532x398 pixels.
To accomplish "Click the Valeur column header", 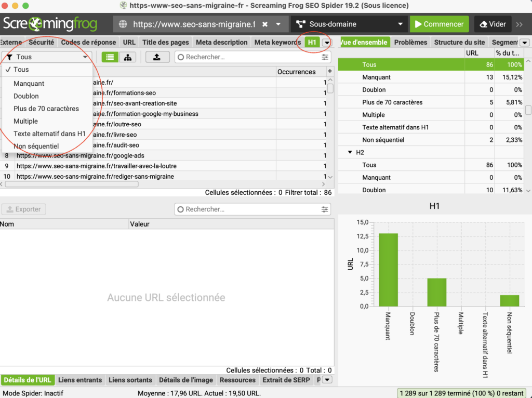I will pyautogui.click(x=231, y=224).
